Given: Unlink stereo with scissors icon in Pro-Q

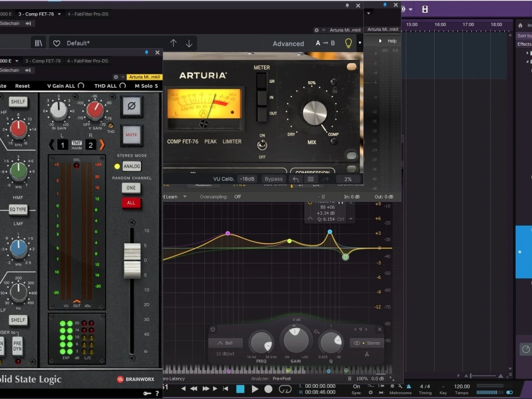Looking at the screenshot, I should point(367,354).
